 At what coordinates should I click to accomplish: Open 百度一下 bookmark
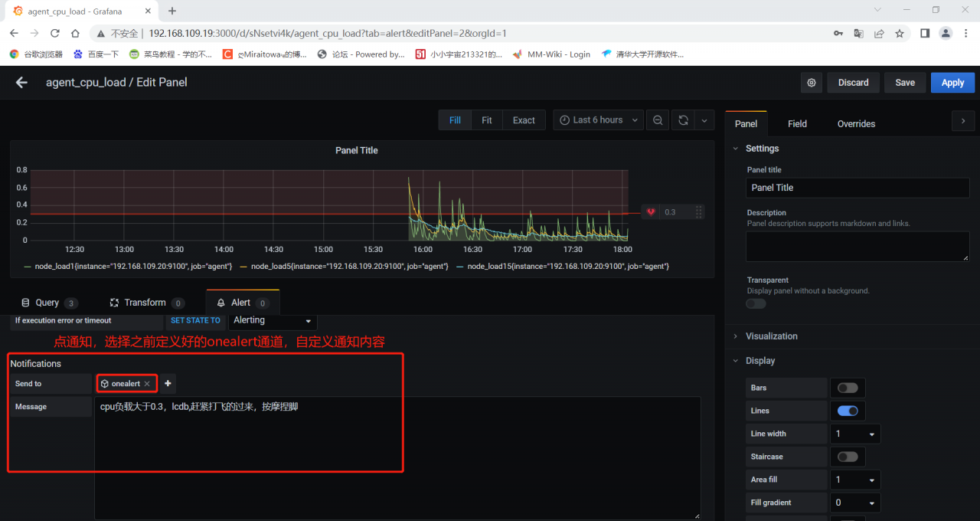click(96, 54)
